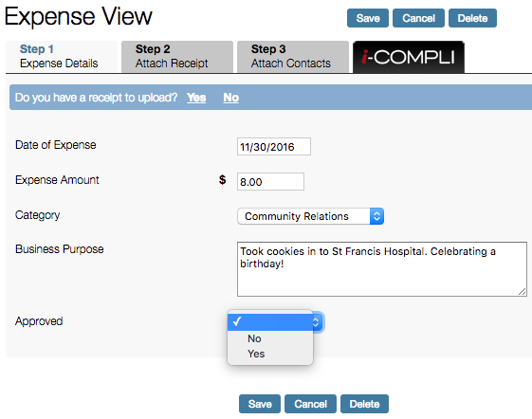Viewport: 532px width, 419px height.
Task: Answer Yes to receipt upload question
Action: click(x=196, y=98)
